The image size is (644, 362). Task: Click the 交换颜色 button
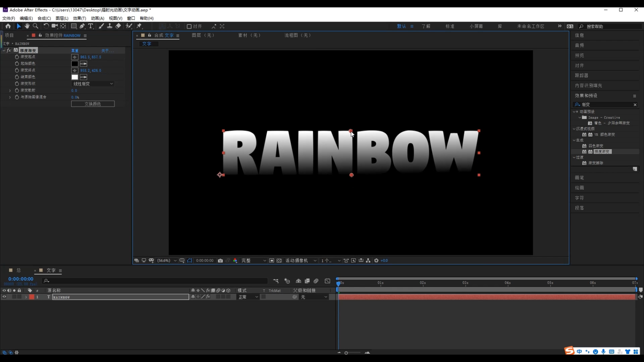(x=93, y=104)
